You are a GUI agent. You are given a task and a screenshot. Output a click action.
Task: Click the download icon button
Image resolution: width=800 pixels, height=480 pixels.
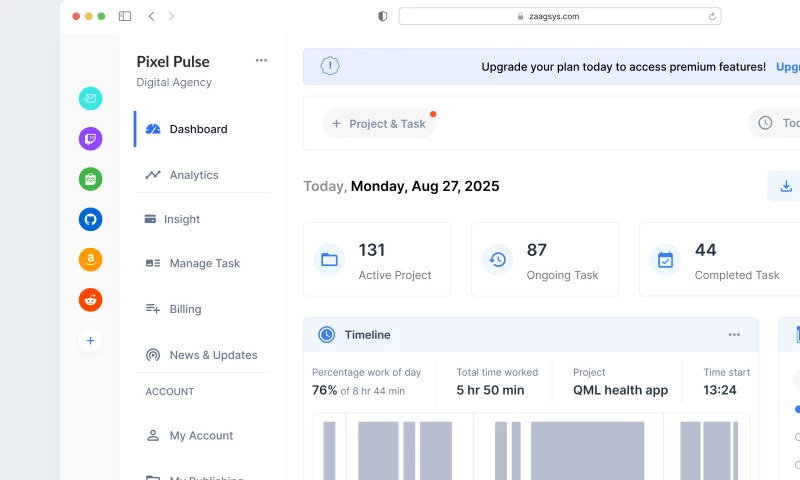(x=786, y=186)
